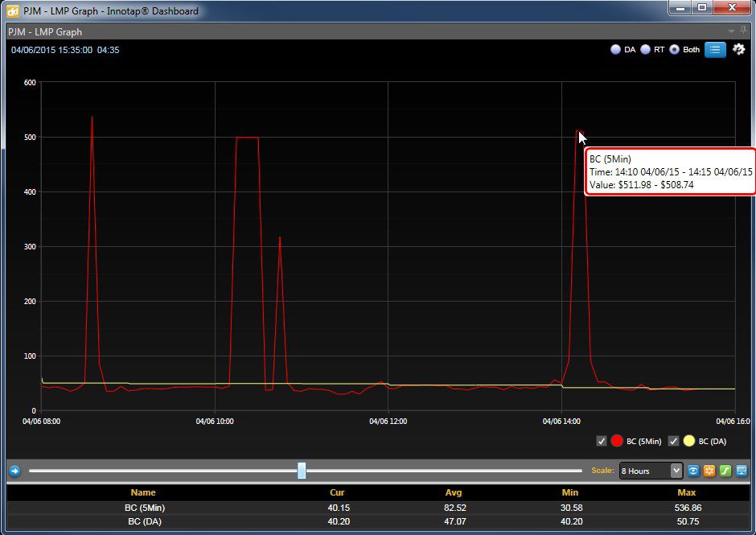Click the 600 y-axis label
Image resolution: width=756 pixels, height=535 pixels.
click(x=30, y=83)
